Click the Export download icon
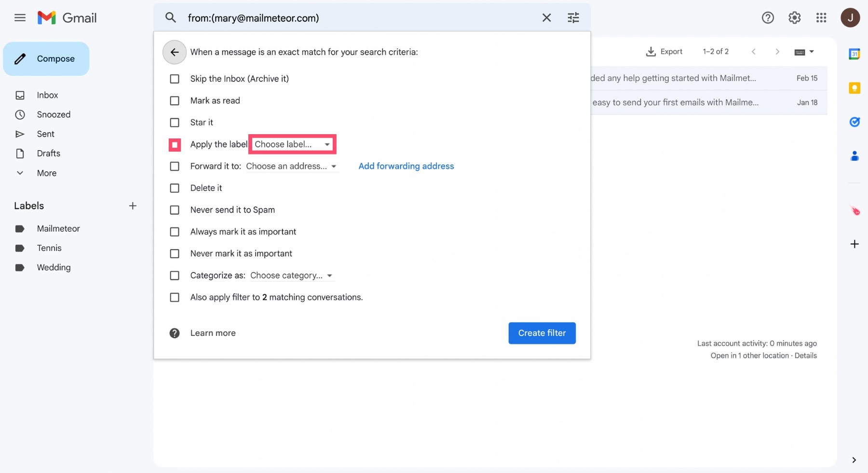This screenshot has width=868, height=473. (651, 52)
